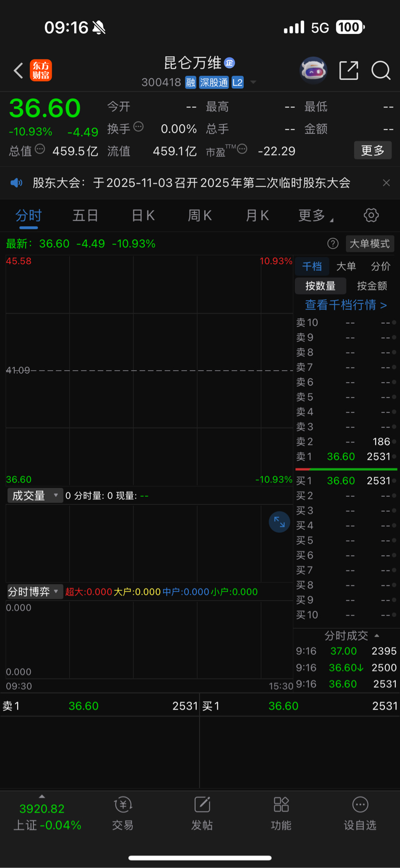
Task: Select 按数量 display mode
Action: coord(320,286)
